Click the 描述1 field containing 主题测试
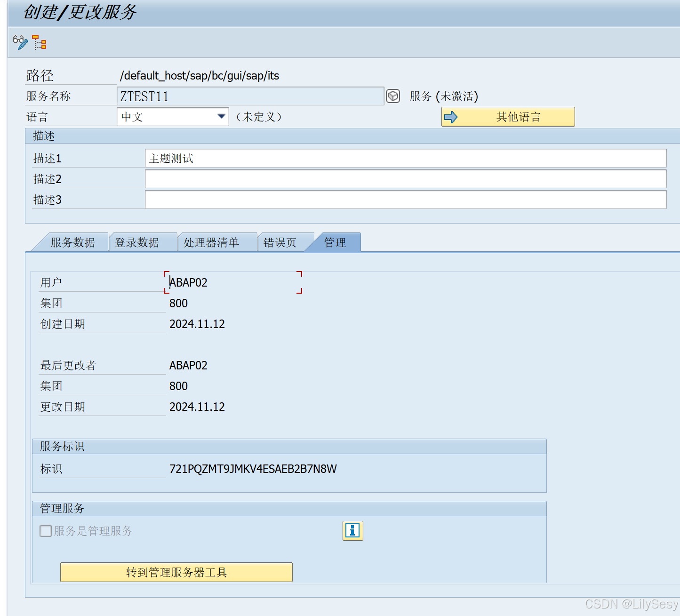This screenshot has height=616, width=680. coord(405,158)
